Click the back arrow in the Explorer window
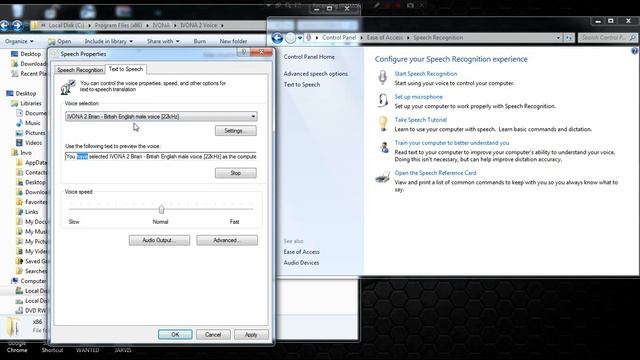 click(4, 26)
